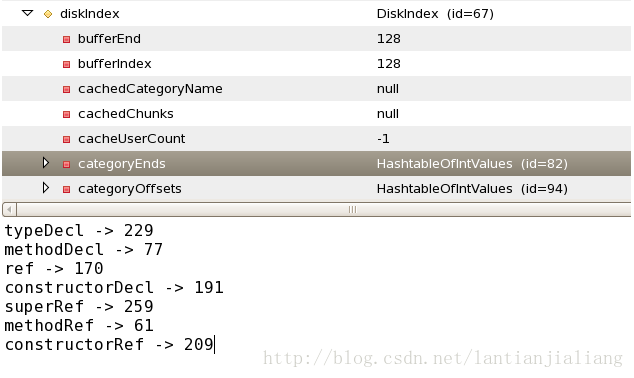Image resolution: width=634 pixels, height=378 pixels.
Task: Select the cachedChunks variable row
Action: 316,114
